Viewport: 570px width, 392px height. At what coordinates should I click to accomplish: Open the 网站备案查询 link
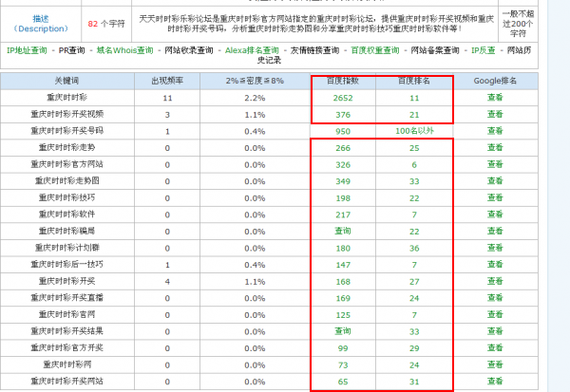point(434,50)
